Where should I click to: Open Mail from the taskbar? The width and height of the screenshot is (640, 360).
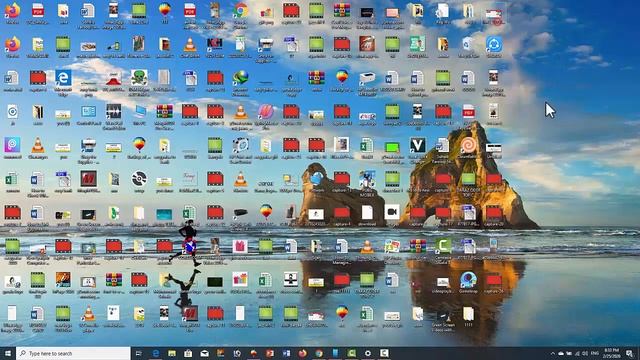coord(204,353)
